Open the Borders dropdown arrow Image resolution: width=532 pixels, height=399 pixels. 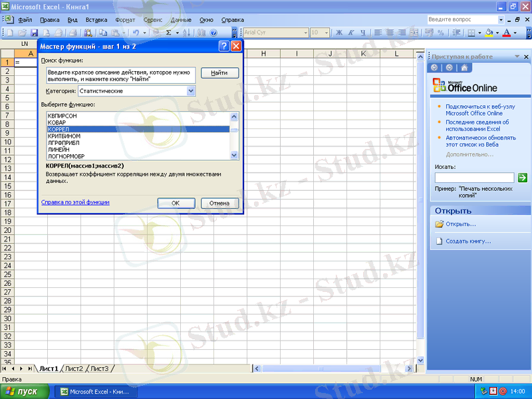click(479, 33)
